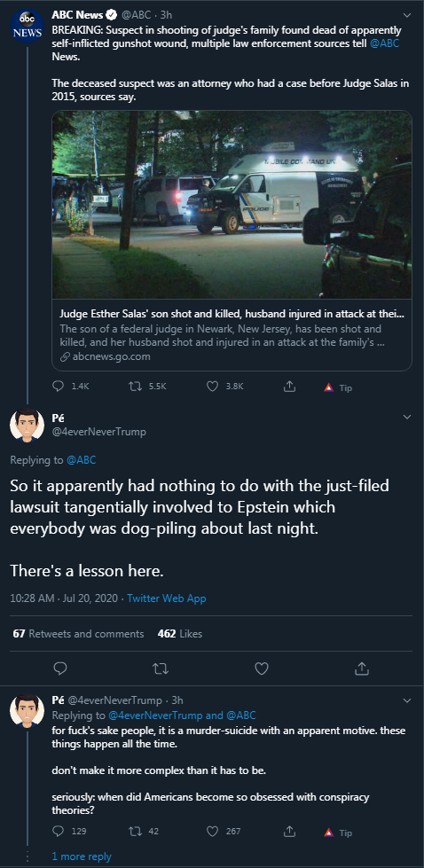Open reply on murder-suicide follow-up tweet
Screen dimensions: 424x868
[59, 831]
